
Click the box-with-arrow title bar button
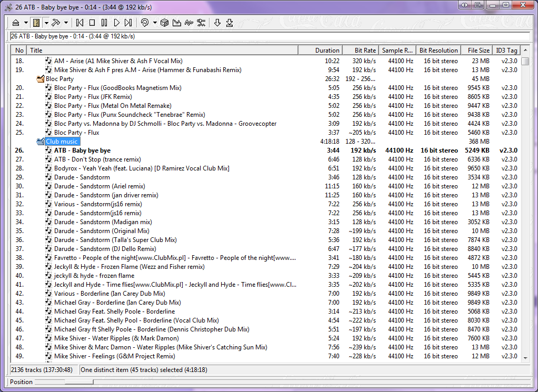pos(478,5)
